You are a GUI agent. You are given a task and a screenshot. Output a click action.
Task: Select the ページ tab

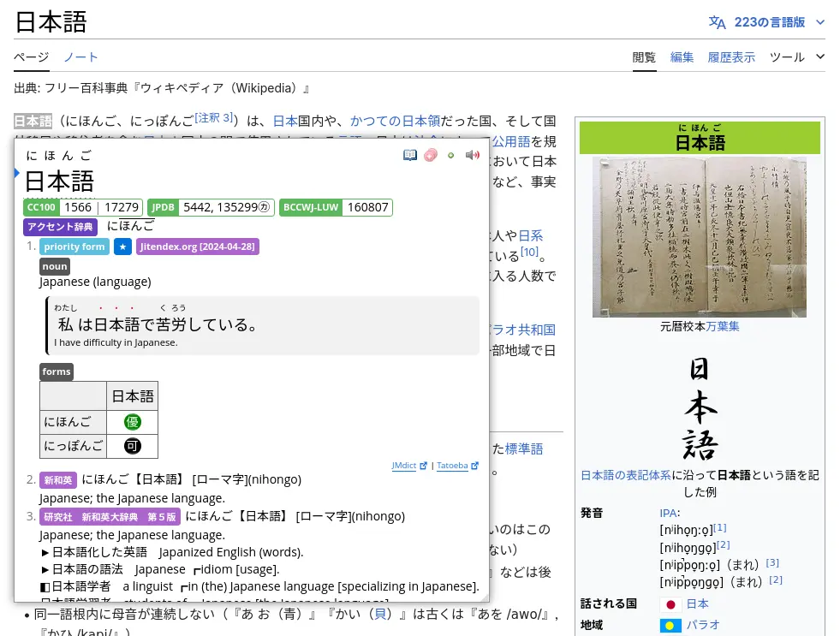pos(32,57)
